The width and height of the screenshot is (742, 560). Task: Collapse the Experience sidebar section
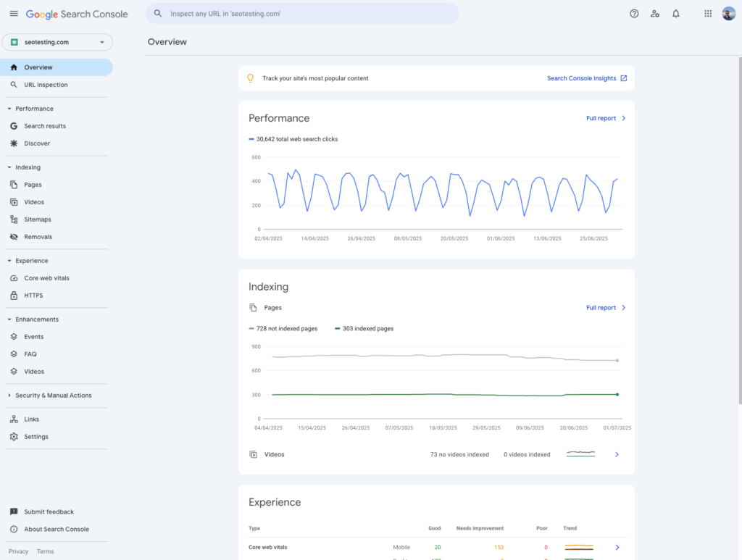9,261
